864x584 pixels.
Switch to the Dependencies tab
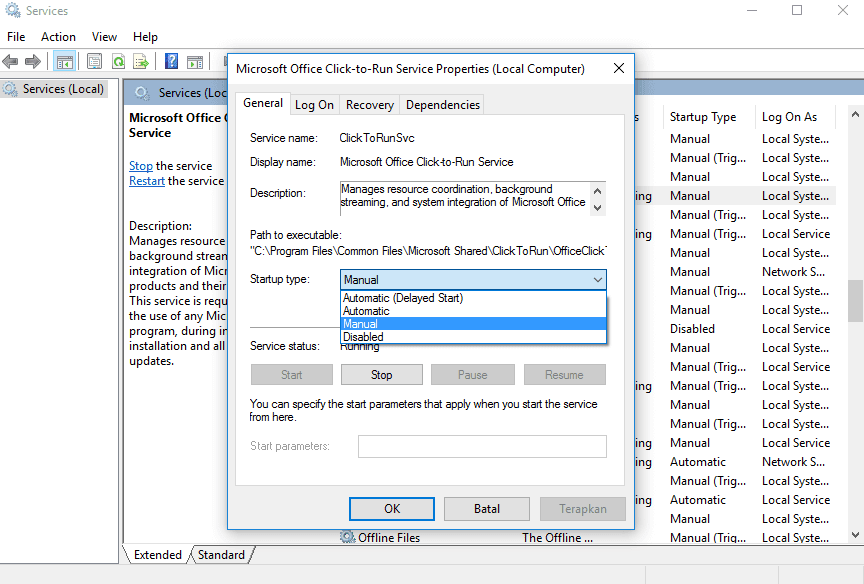point(442,105)
